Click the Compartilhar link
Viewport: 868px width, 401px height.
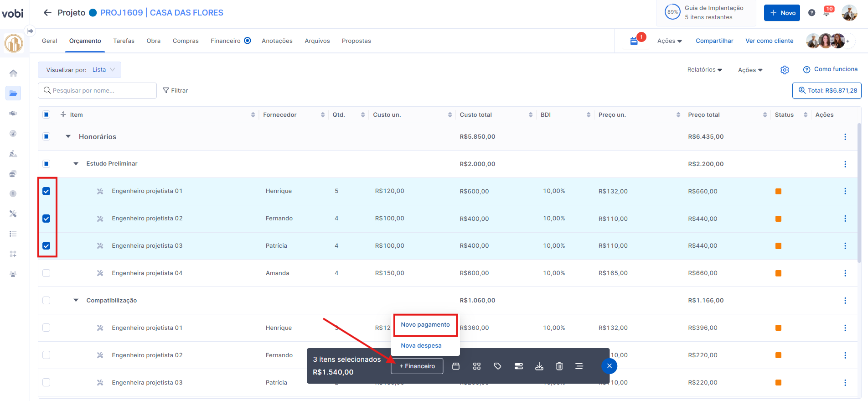click(x=714, y=41)
